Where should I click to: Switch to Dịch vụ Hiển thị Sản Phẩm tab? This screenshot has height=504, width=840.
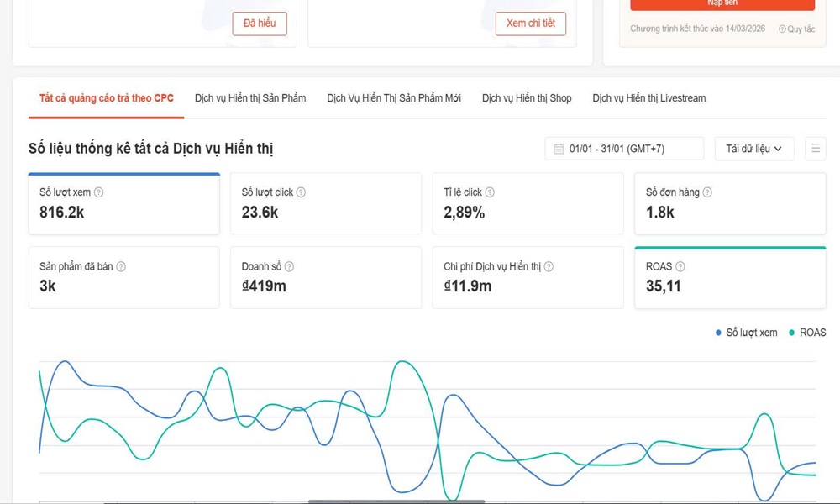250,98
